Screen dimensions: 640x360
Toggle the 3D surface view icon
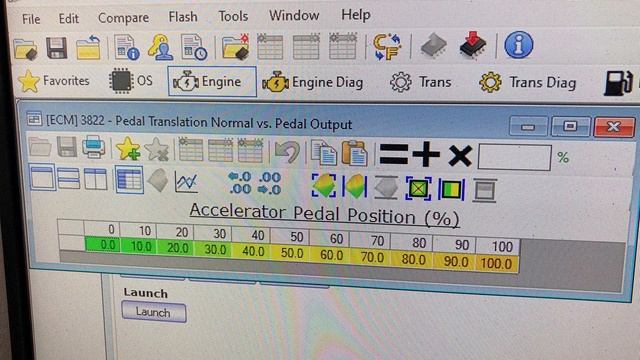(158, 180)
